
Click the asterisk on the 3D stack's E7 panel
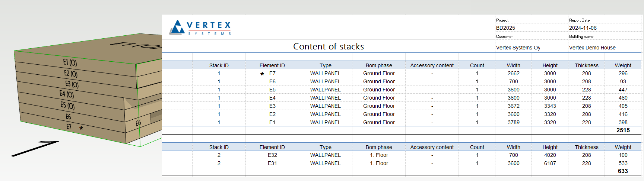(81, 128)
